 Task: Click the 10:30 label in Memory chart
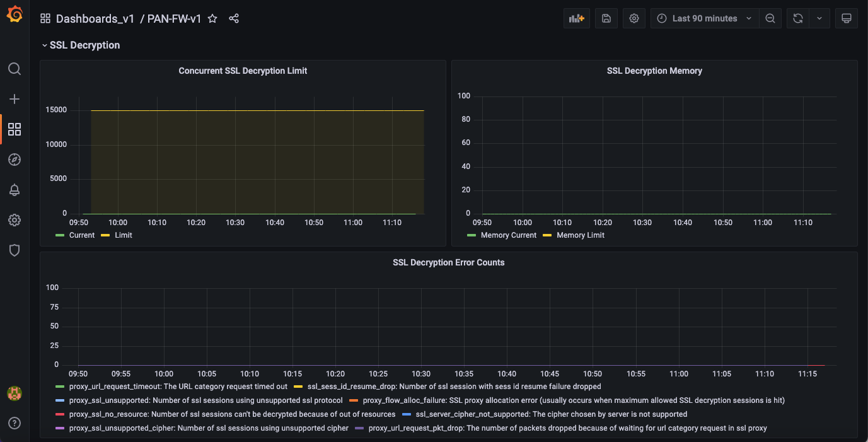[x=642, y=223]
